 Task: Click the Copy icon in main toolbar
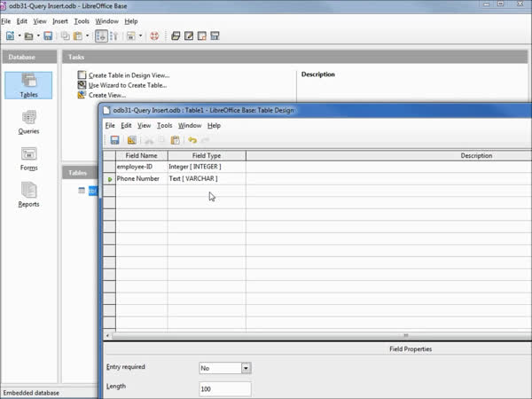pyautogui.click(x=65, y=35)
